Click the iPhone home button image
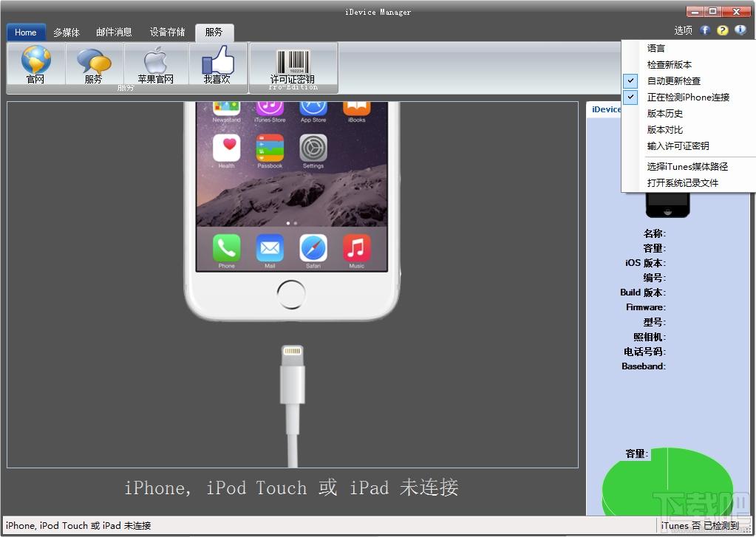This screenshot has width=756, height=537. (291, 295)
